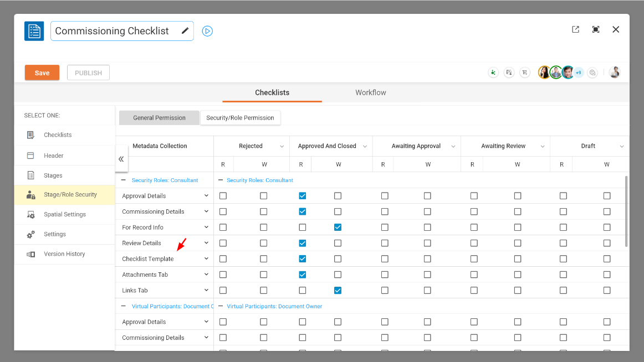Click the Attachments Tab row label
The height and width of the screenshot is (362, 644).
click(x=145, y=275)
